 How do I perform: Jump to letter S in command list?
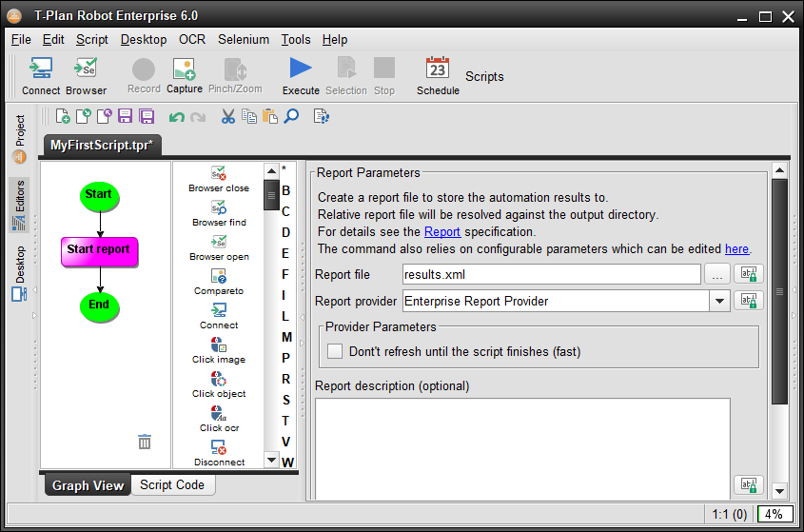pos(285,400)
